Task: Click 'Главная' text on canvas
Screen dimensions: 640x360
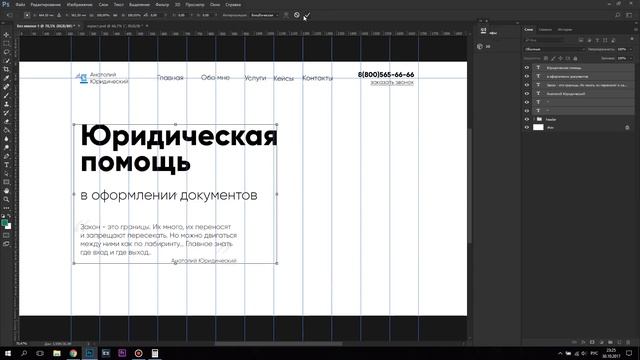Action: pyautogui.click(x=170, y=78)
